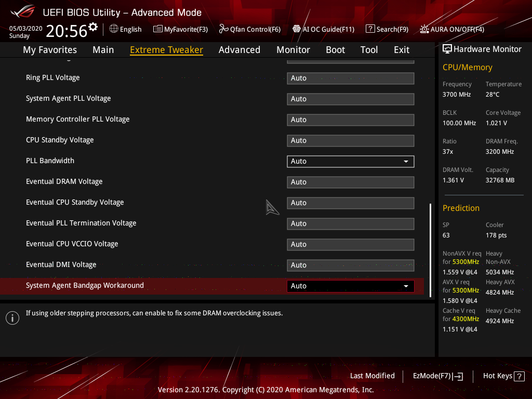Click the 20:56 clock time
Screen dimensions: 532x399
pos(66,31)
